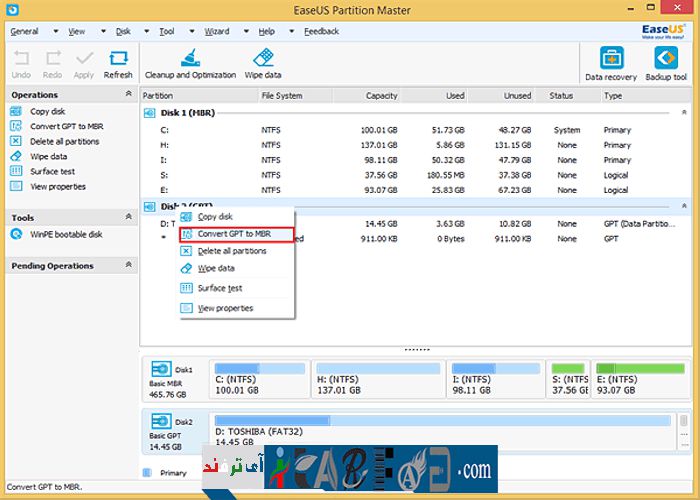Select Delete all partitions in context menu
The image size is (700, 500).
pyautogui.click(x=231, y=251)
